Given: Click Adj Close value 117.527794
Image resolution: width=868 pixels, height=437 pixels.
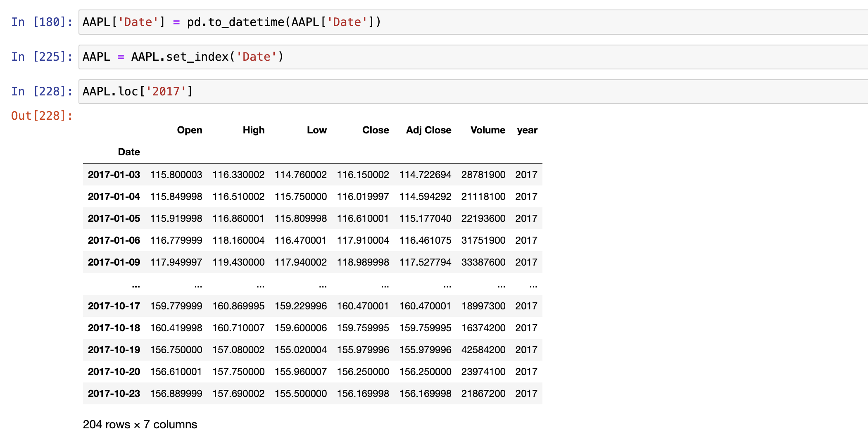Looking at the screenshot, I should (425, 262).
